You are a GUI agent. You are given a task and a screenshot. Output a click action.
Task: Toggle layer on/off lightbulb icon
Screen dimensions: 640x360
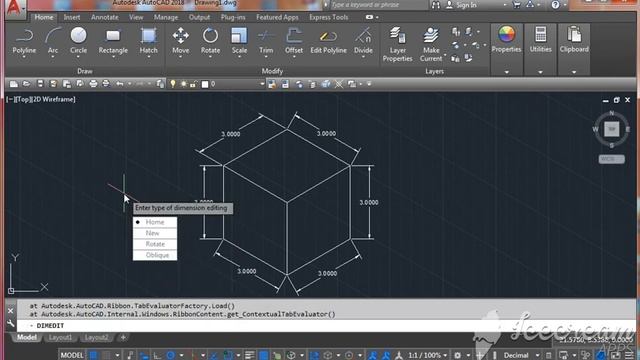click(173, 84)
